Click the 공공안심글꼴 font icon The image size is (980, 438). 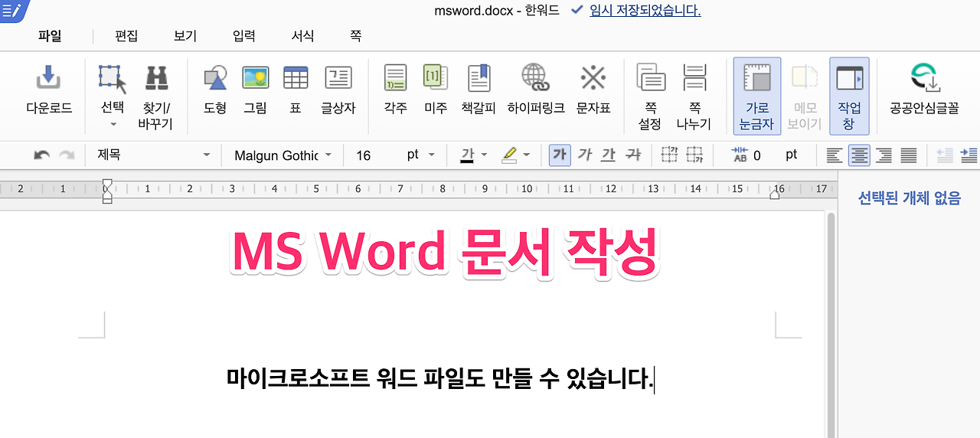click(x=924, y=79)
